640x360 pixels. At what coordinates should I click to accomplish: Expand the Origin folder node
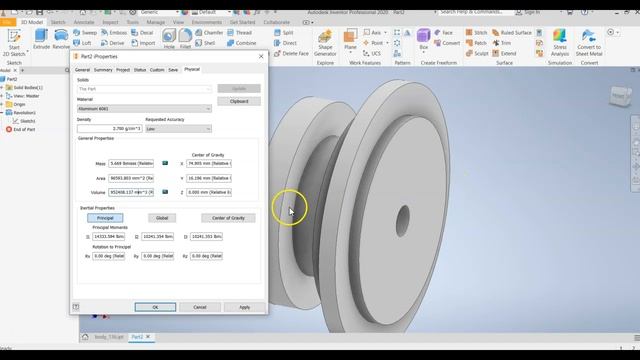click(2, 104)
